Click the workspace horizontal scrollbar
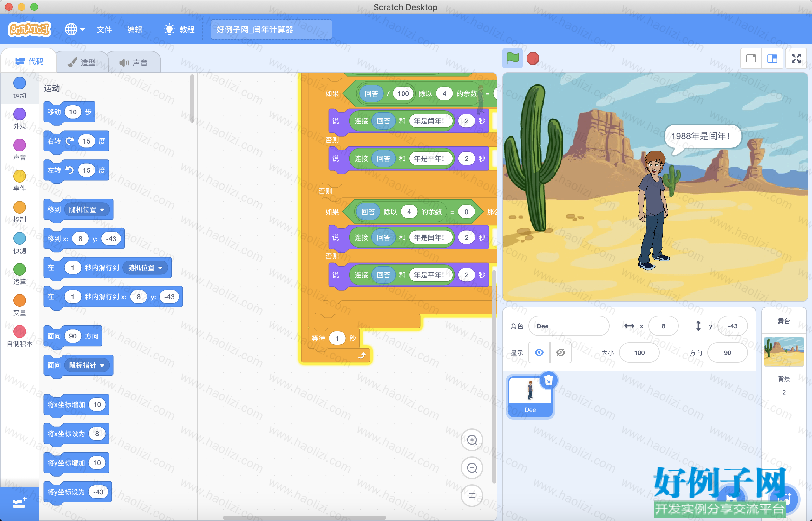812x521 pixels. [x=304, y=517]
